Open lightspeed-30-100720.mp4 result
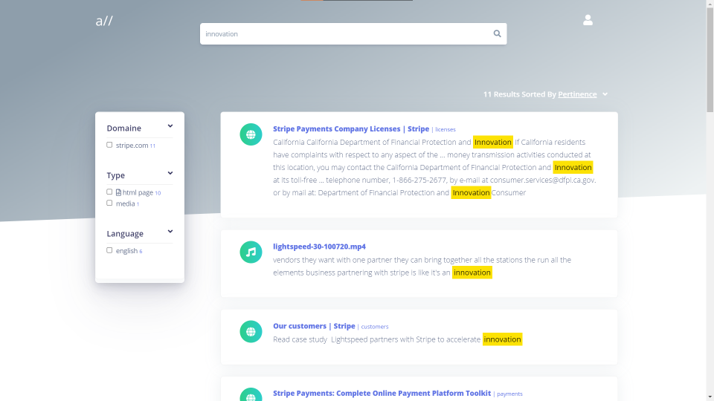 point(319,246)
